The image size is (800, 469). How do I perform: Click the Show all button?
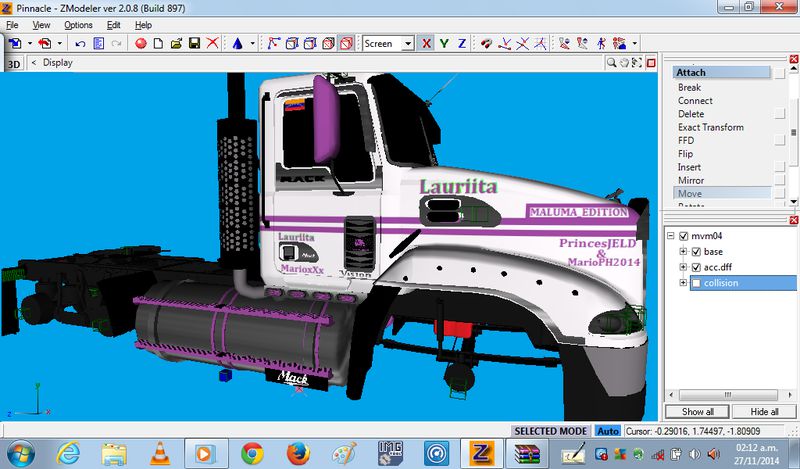click(x=697, y=412)
